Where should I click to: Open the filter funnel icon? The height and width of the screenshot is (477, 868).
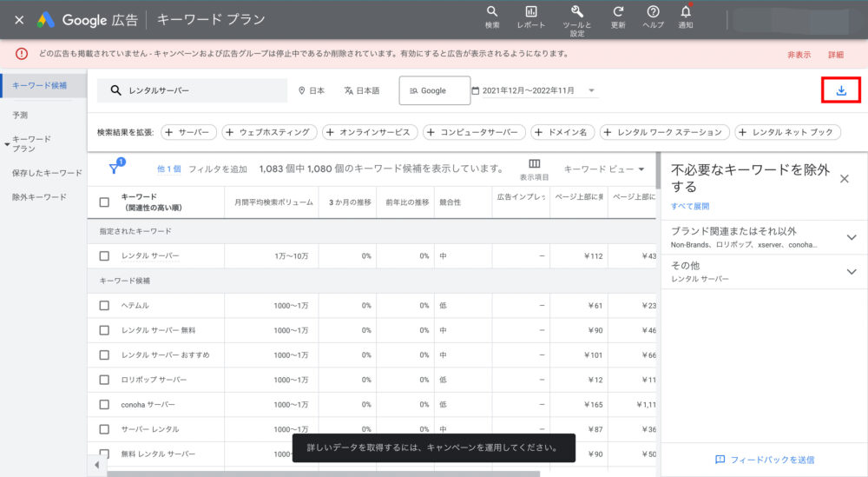point(114,169)
